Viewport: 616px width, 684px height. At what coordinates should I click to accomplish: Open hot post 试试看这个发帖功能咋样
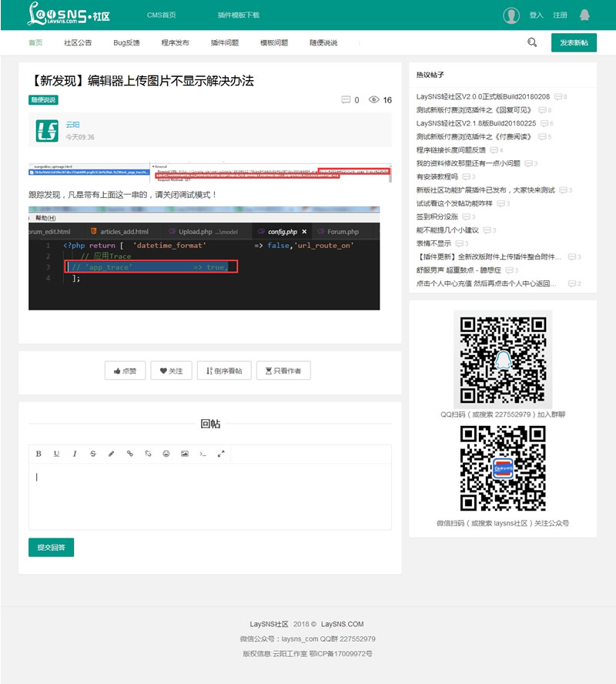[x=454, y=203]
